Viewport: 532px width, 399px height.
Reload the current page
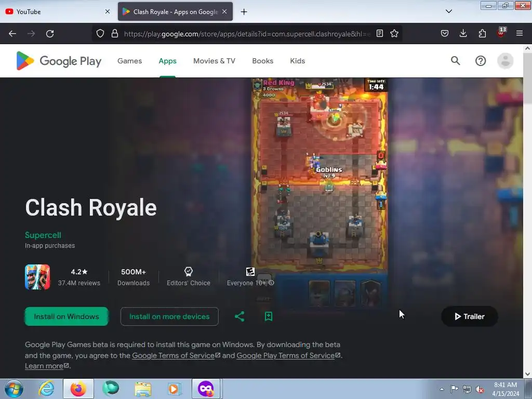[50, 34]
